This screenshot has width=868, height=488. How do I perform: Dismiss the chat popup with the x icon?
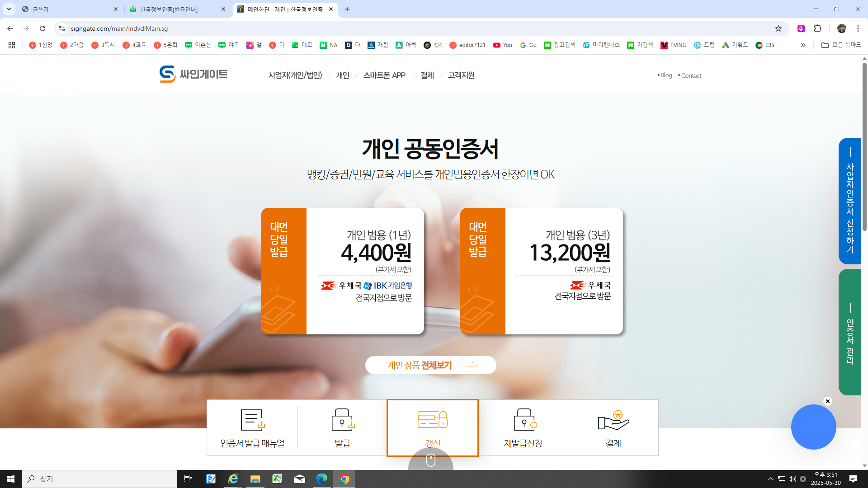click(828, 401)
